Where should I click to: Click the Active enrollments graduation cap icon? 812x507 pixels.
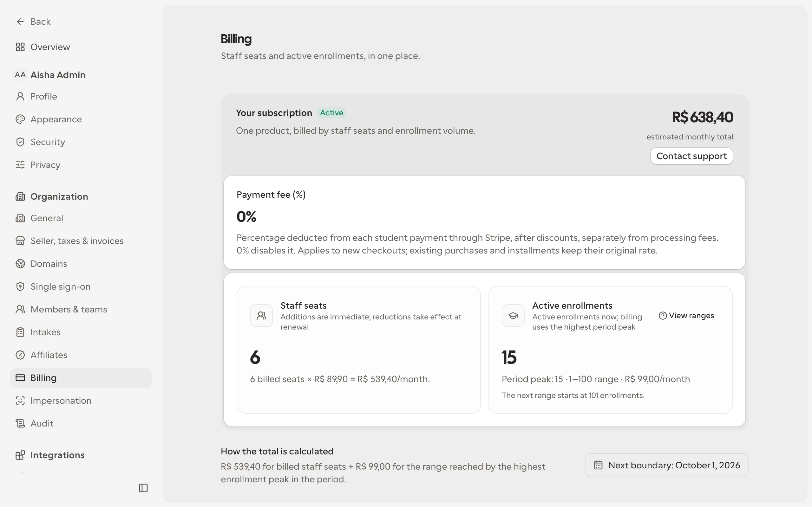click(x=513, y=316)
